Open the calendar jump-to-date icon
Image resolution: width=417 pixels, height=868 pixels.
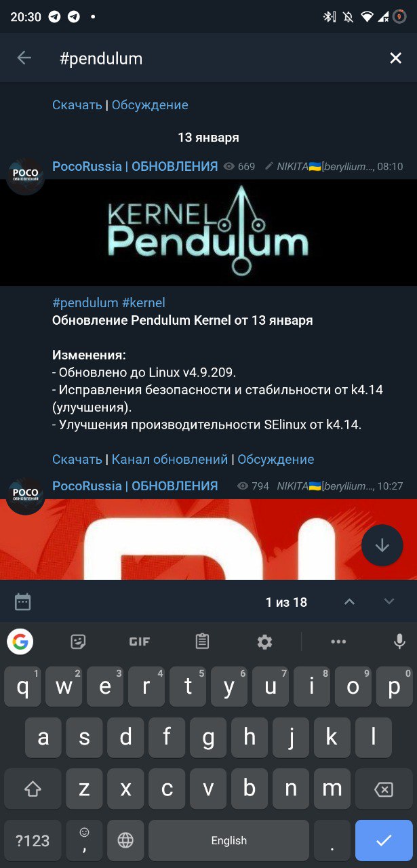coord(23,601)
